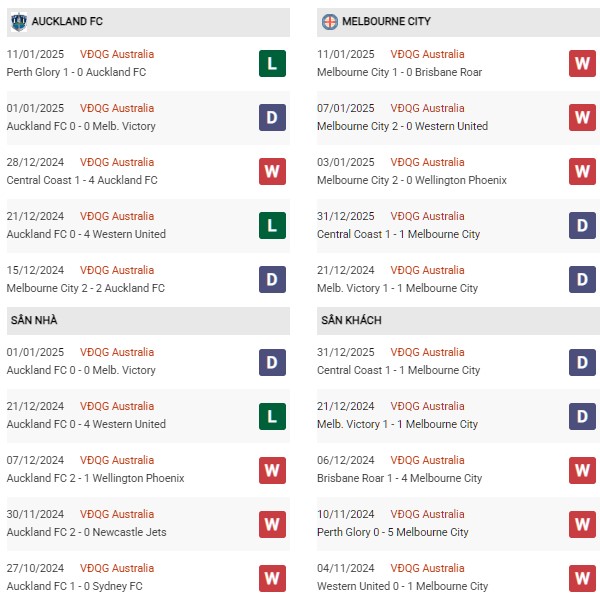Open the Auckland FC 2 - 0 Newcastle Jets result
This screenshot has height=600, width=600.
86,532
